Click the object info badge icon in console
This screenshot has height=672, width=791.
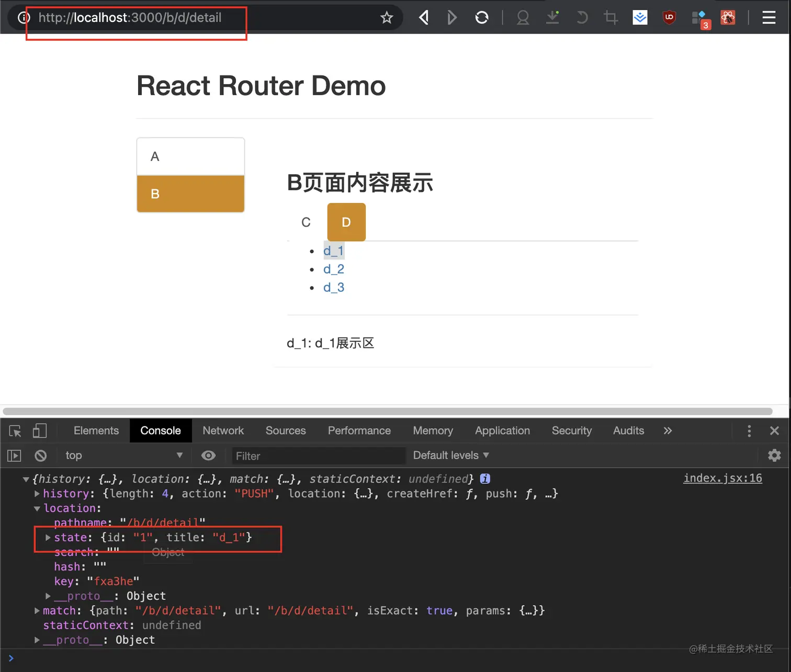pos(485,479)
